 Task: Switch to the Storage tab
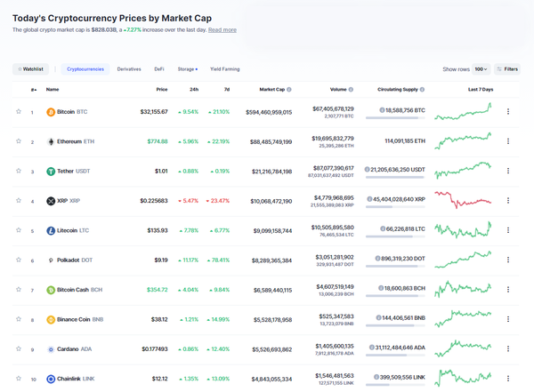click(x=187, y=69)
